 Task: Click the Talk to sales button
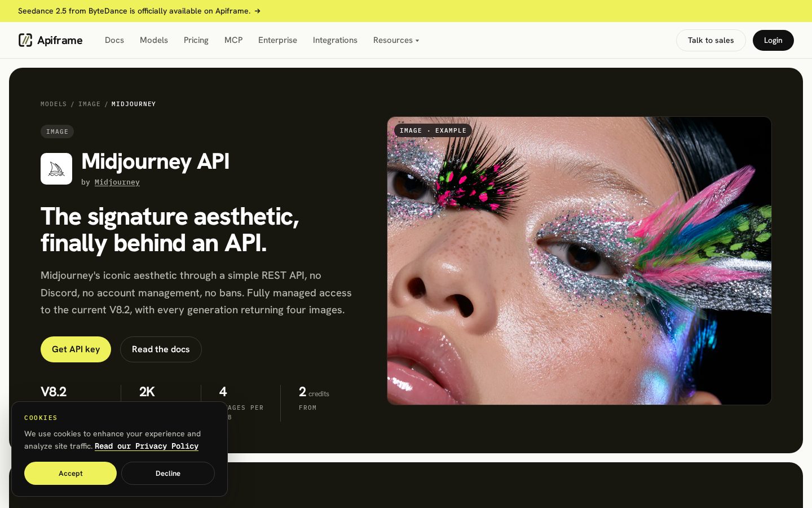710,40
